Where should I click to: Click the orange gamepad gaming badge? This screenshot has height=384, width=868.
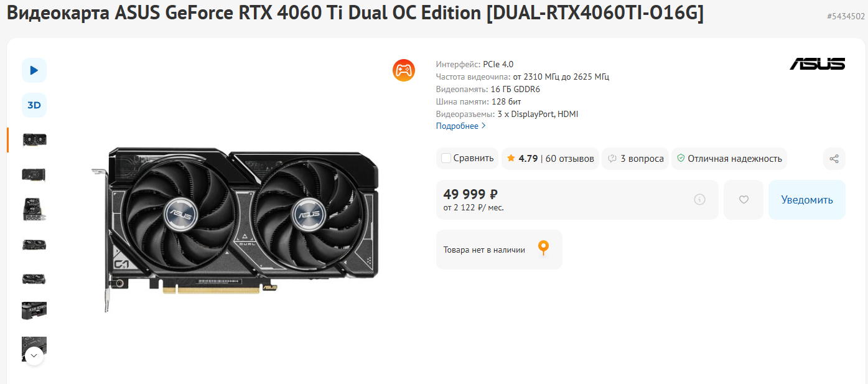tap(404, 70)
